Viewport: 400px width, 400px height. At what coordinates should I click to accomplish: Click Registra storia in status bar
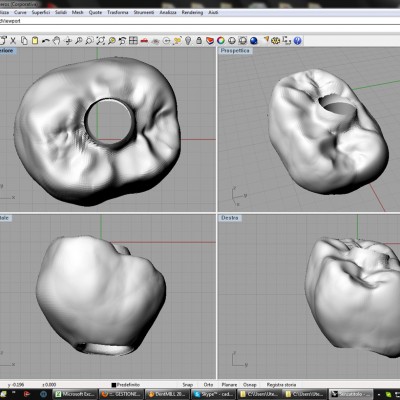click(281, 384)
